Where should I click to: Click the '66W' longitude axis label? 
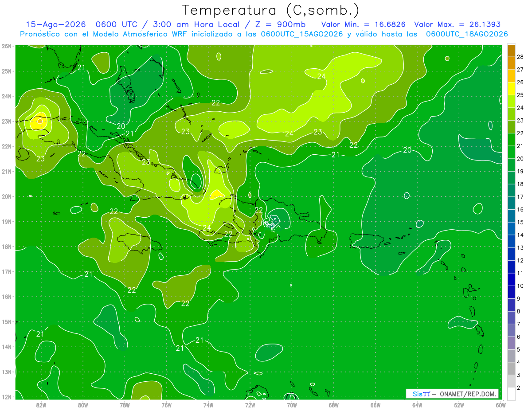[375, 405]
